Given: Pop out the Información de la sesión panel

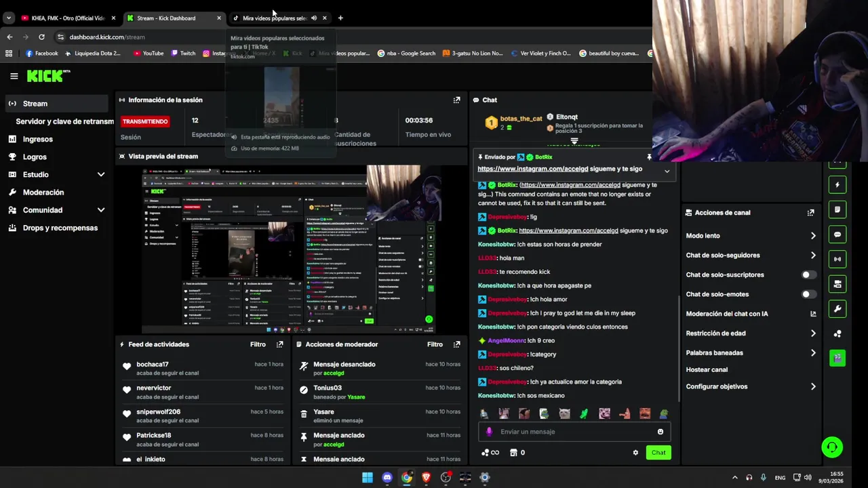Looking at the screenshot, I should tap(456, 100).
